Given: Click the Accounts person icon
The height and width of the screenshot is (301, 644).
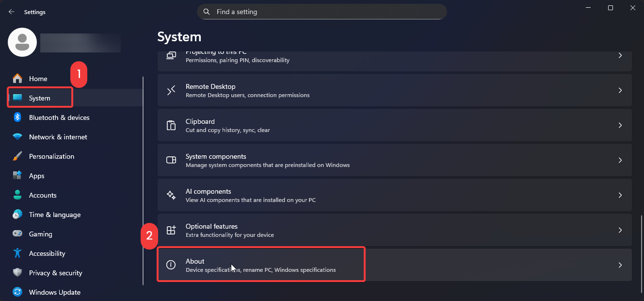Looking at the screenshot, I should tap(17, 195).
